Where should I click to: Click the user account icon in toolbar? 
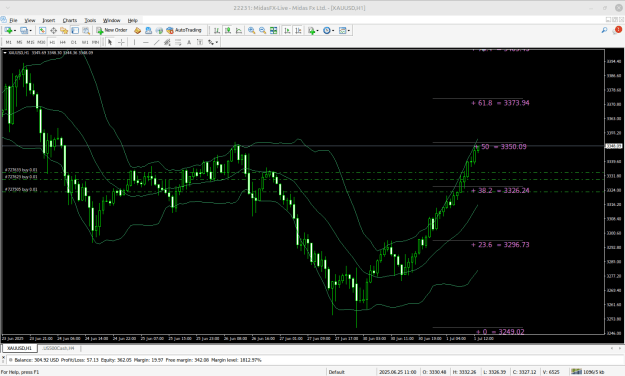coord(148,30)
